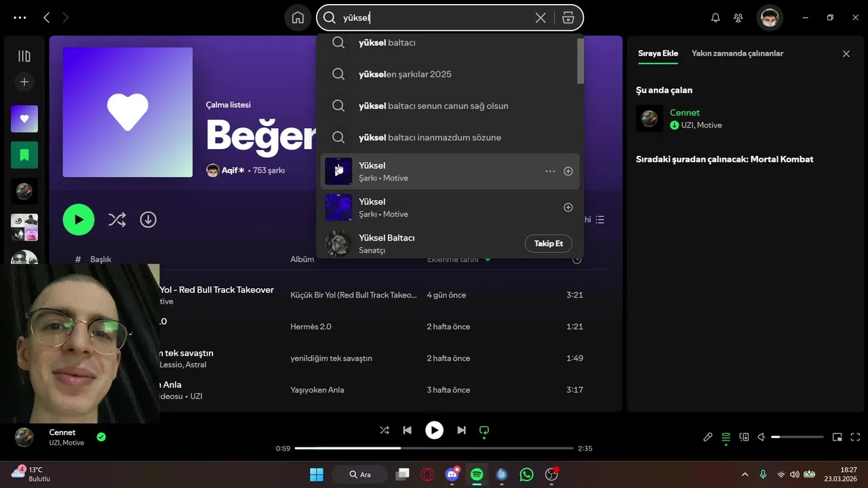
Task: Open the green bookmark Your Episodes item
Action: tap(24, 155)
